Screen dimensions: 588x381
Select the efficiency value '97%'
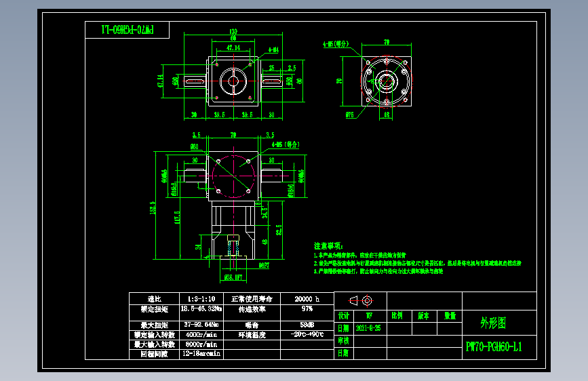(307, 308)
